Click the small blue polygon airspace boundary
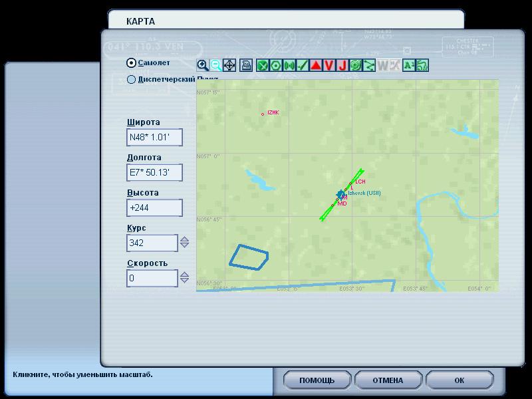This screenshot has width=532, height=399. pos(249,257)
